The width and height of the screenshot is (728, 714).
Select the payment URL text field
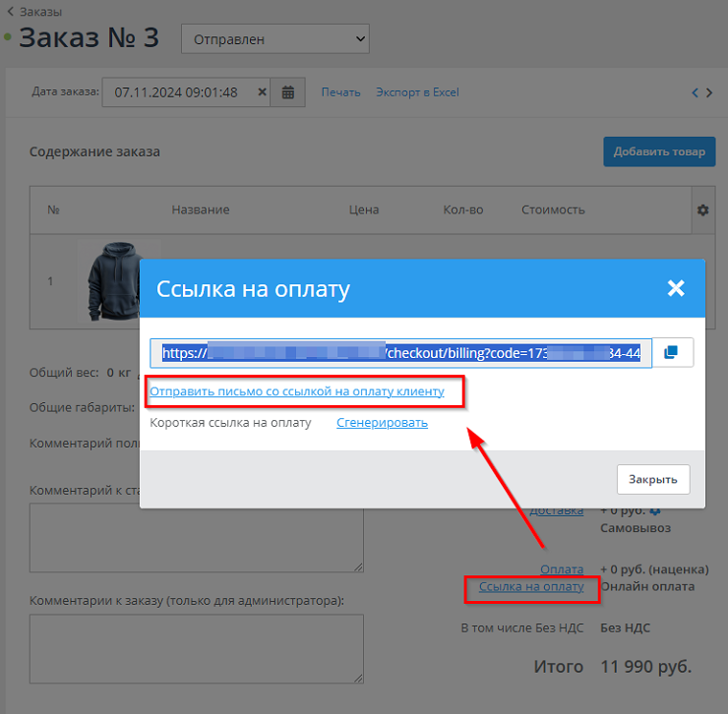click(401, 353)
